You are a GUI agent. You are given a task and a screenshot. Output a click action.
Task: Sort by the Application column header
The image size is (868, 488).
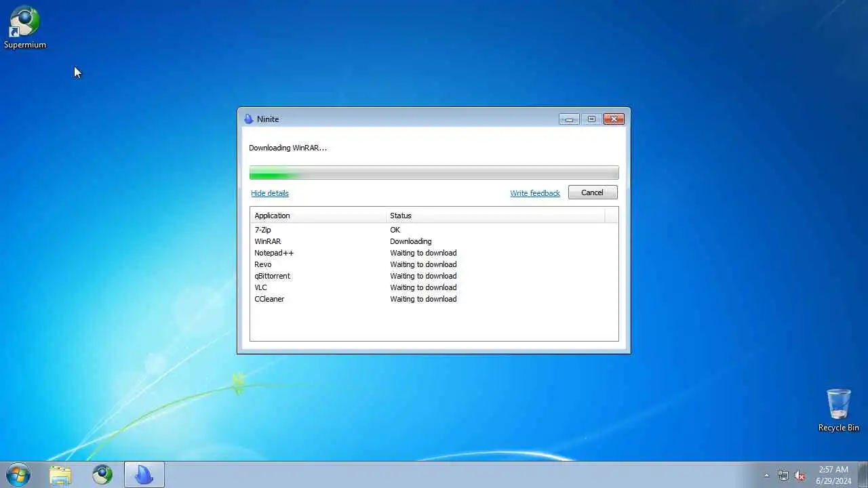pyautogui.click(x=318, y=216)
